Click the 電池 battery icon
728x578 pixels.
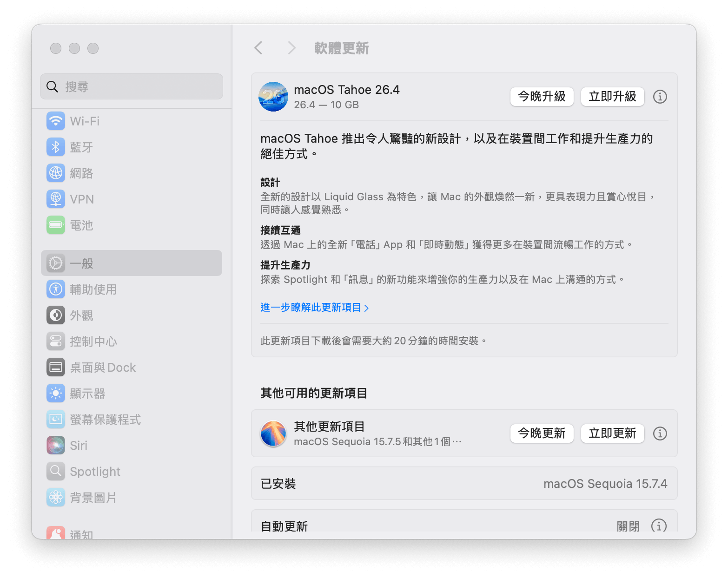pyautogui.click(x=56, y=225)
